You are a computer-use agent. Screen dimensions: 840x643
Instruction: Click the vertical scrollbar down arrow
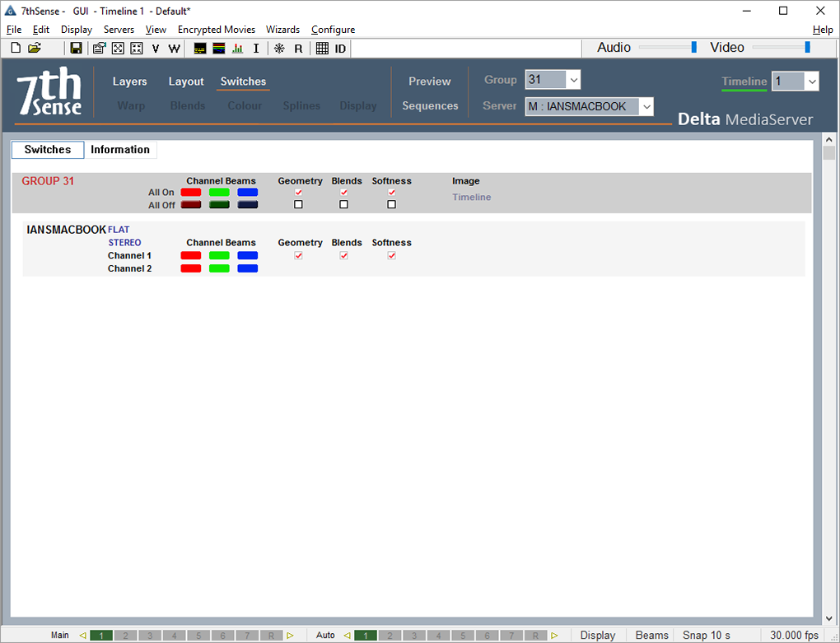(x=828, y=617)
